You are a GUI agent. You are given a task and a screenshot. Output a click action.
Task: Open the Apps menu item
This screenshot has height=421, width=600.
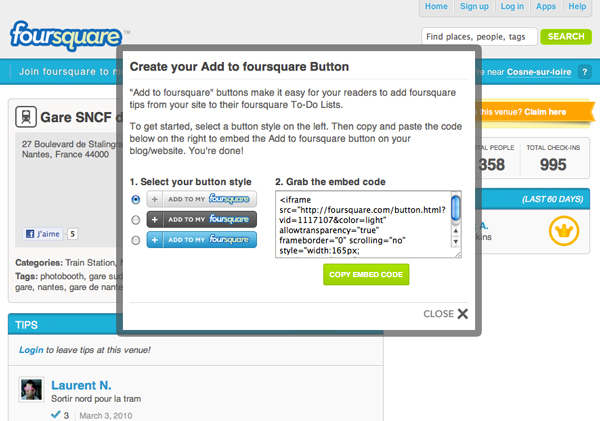coord(546,7)
